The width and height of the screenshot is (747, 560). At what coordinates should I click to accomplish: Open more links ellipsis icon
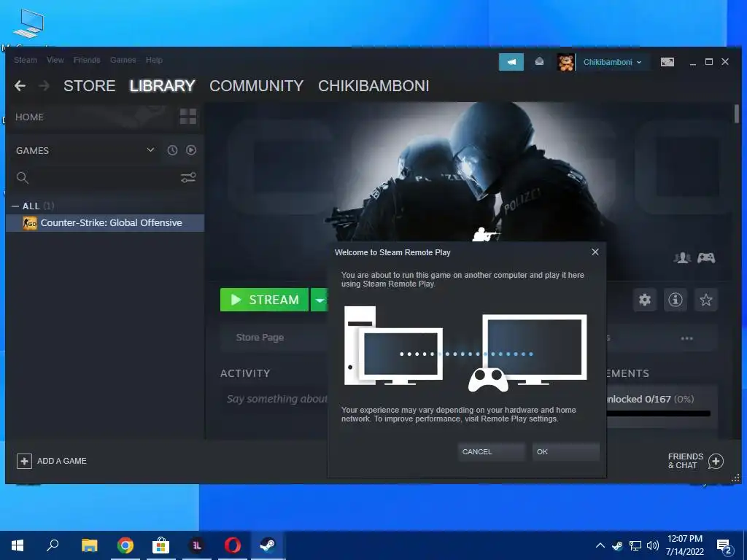point(686,338)
